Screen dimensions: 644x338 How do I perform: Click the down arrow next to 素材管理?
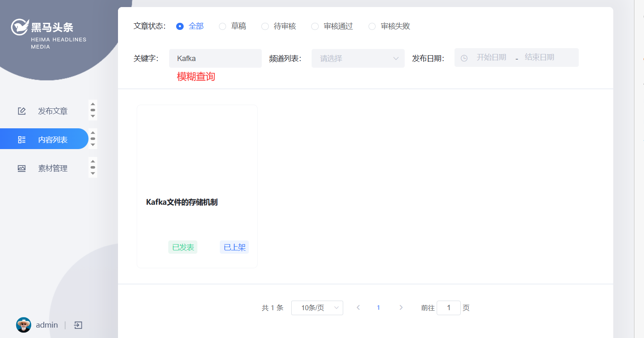[x=93, y=174]
